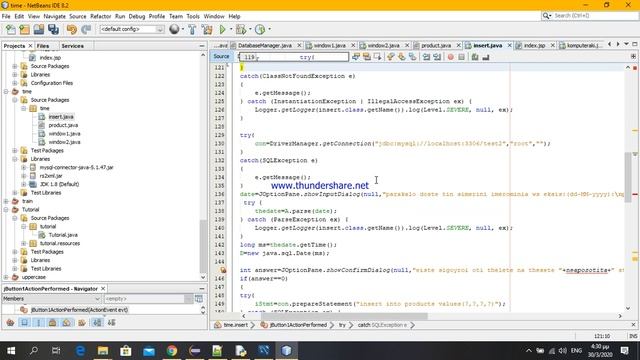Toggle Sort by Source in Navigator

(x=111, y=322)
